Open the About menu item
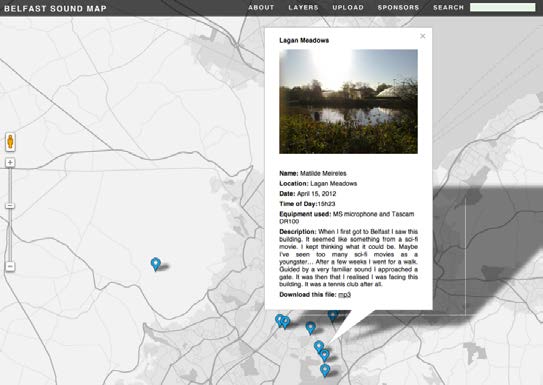The width and height of the screenshot is (543, 385). point(261,8)
